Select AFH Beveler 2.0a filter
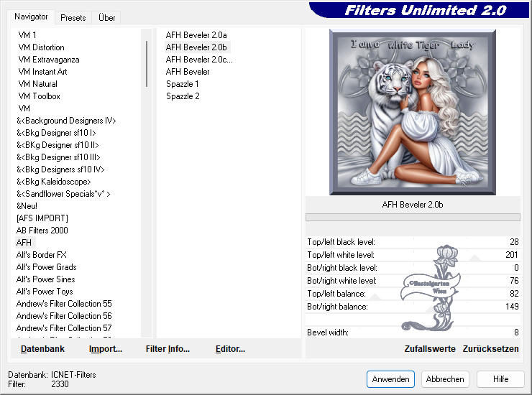532x395 pixels. point(196,34)
